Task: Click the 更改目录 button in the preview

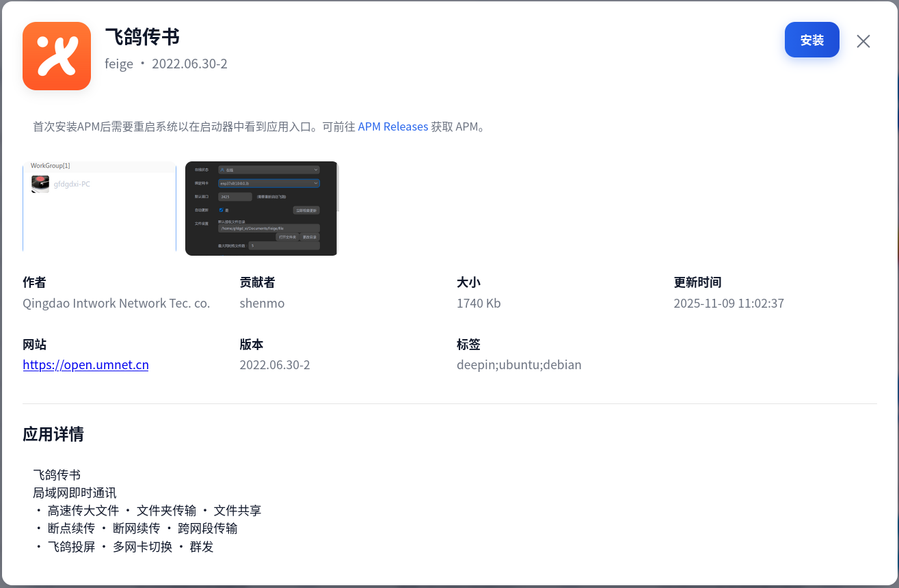Action: pyautogui.click(x=309, y=237)
